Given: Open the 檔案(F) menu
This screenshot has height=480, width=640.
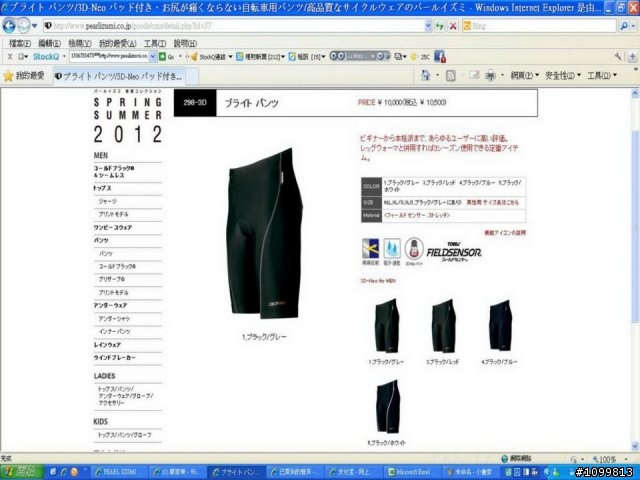Looking at the screenshot, I should click(x=20, y=43).
